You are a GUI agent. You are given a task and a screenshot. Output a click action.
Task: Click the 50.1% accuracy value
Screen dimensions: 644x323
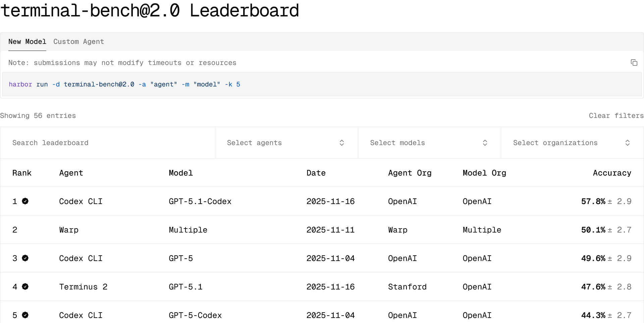593,230
